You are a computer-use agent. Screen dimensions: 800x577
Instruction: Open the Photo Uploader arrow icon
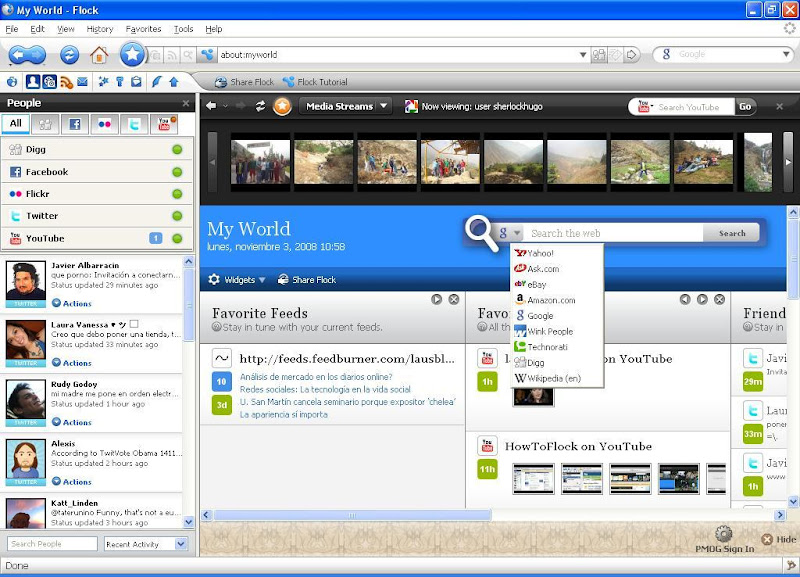(x=173, y=82)
